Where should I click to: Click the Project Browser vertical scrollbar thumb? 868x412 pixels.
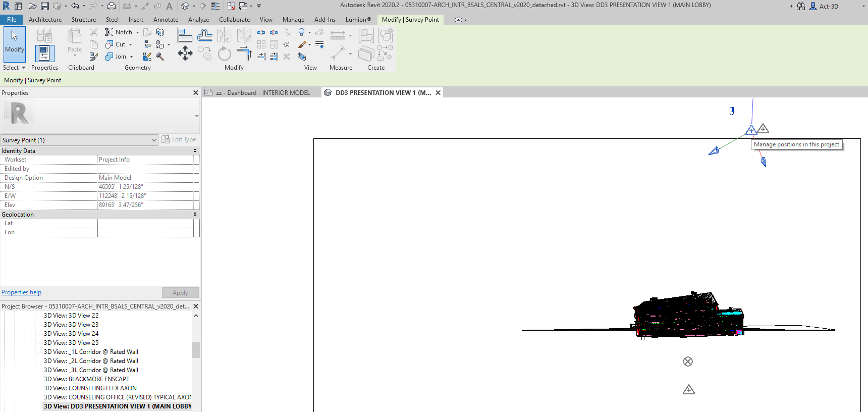[196, 349]
